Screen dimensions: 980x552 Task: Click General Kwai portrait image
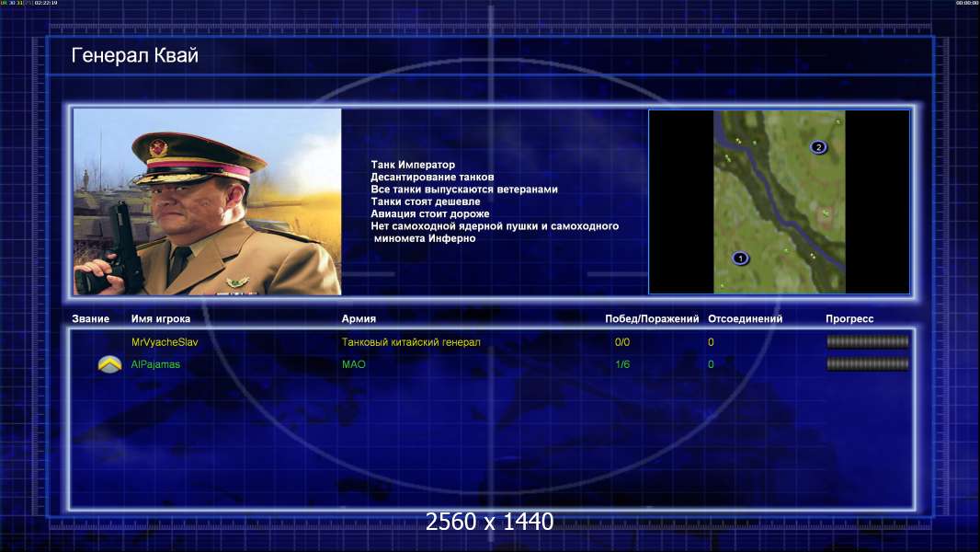(208, 201)
